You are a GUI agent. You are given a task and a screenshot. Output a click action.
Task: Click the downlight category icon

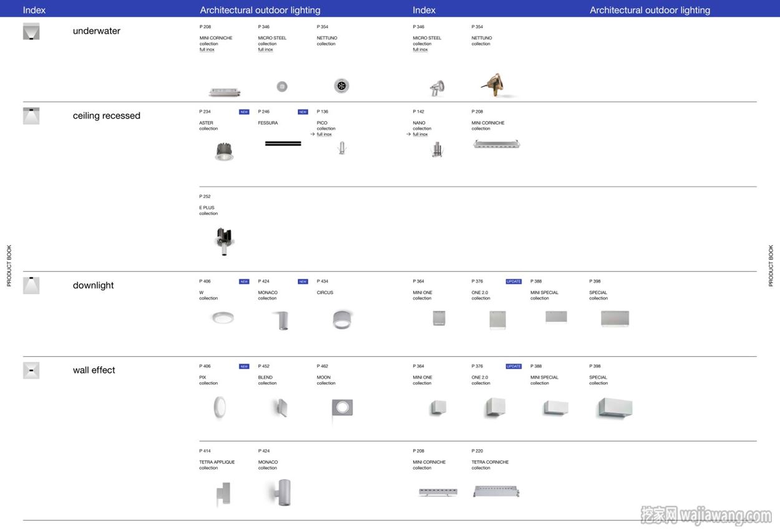[31, 286]
